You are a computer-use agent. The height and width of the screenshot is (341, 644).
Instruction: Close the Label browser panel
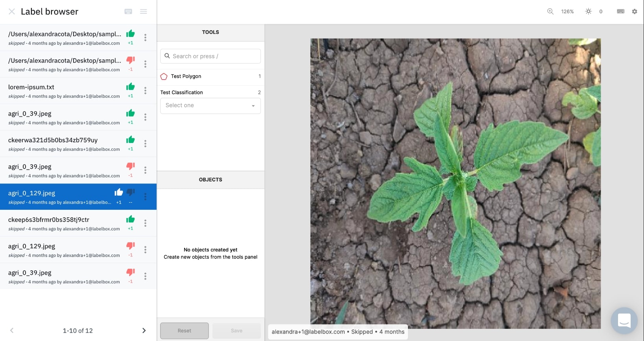click(x=12, y=12)
